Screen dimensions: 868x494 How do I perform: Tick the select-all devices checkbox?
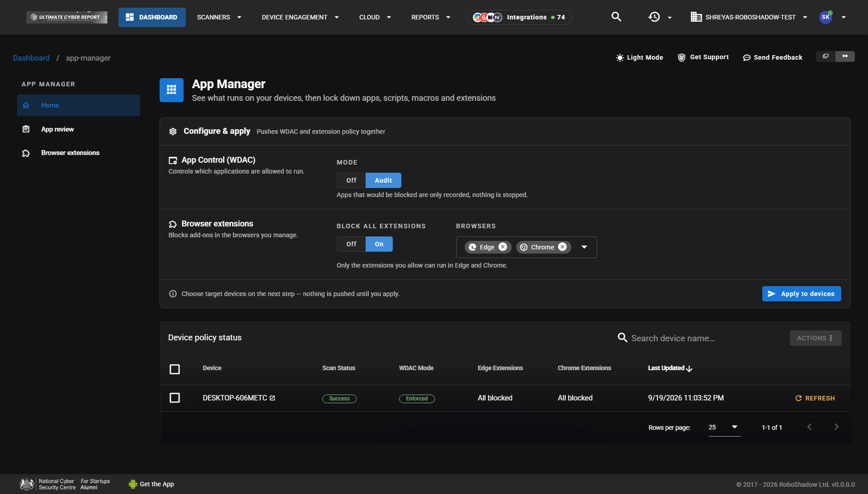click(175, 369)
